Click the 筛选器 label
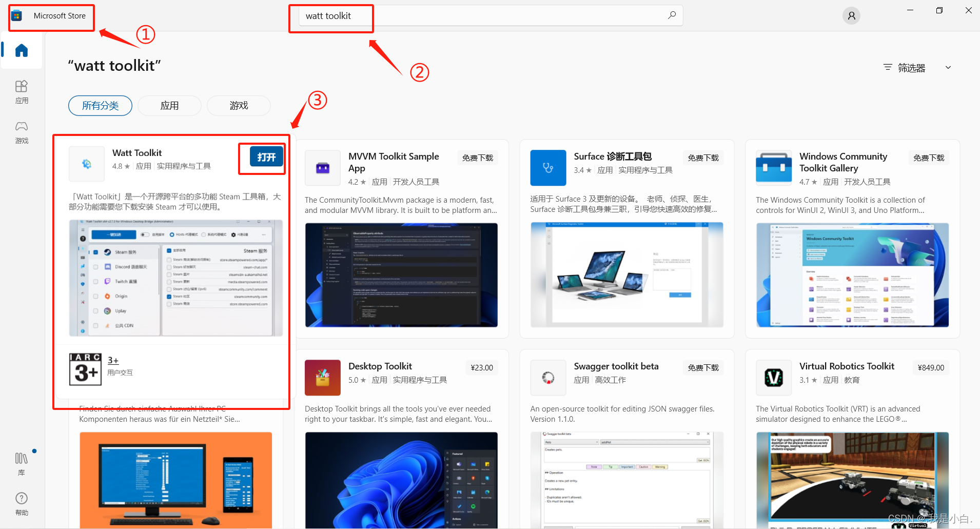 click(912, 68)
